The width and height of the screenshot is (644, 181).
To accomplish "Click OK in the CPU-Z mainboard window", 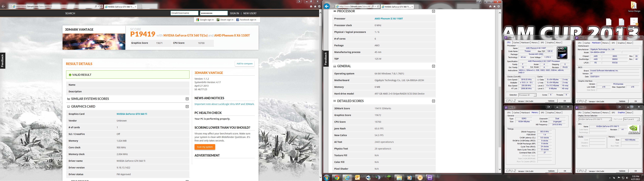I will click(636, 101).
